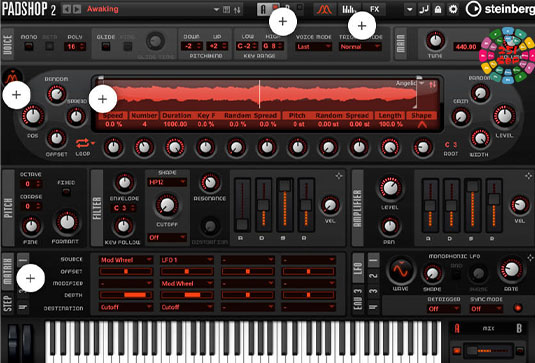Click the modulation wheel
535x363 pixels.
point(28,343)
